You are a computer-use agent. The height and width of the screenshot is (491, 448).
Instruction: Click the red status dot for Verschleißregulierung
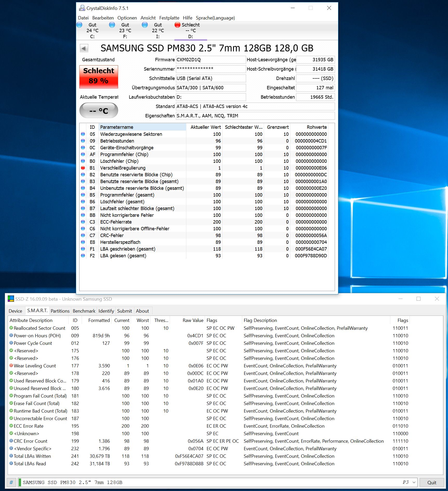tap(83, 168)
